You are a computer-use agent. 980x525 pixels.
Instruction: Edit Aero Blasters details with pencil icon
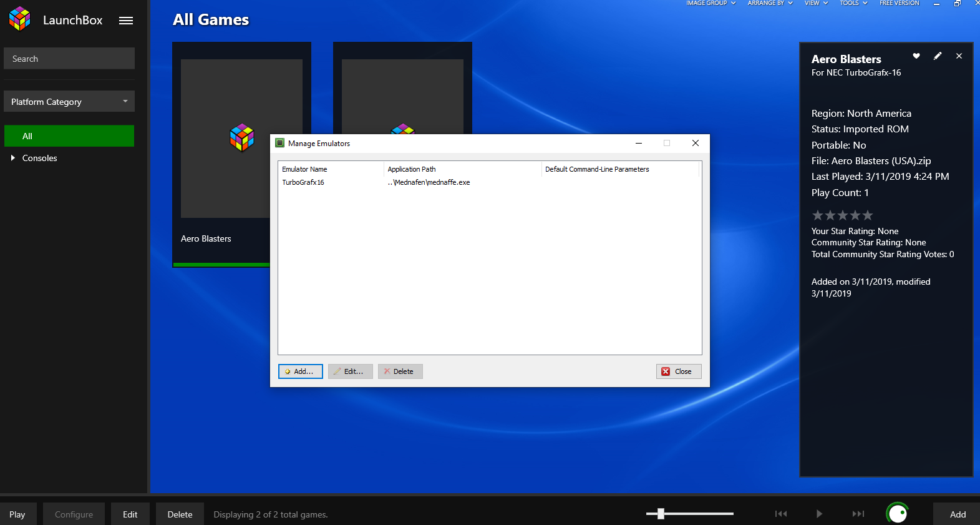point(938,56)
